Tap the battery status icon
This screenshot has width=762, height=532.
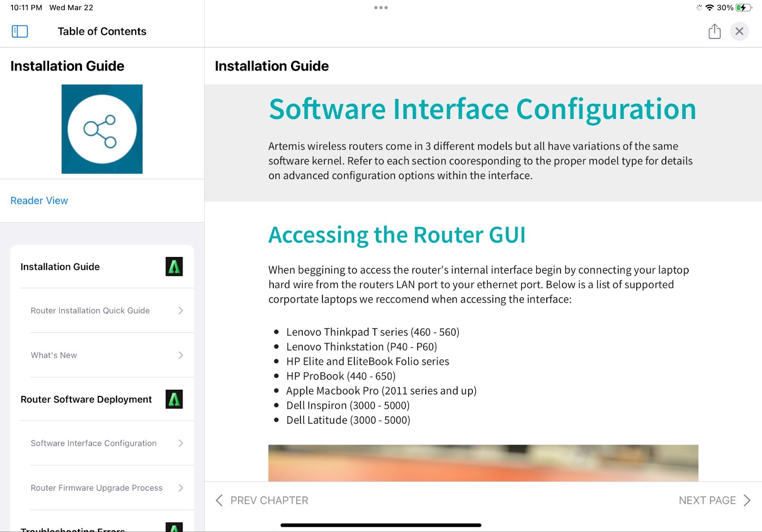point(743,8)
